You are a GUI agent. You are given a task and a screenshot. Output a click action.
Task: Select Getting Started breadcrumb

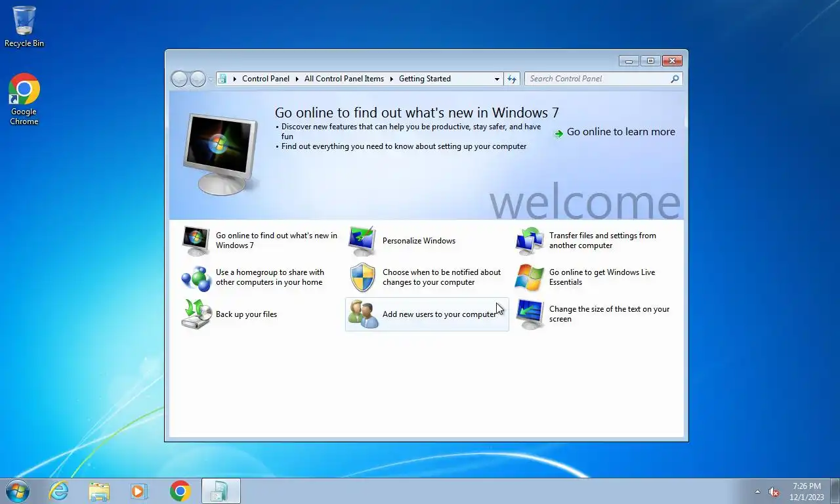425,79
